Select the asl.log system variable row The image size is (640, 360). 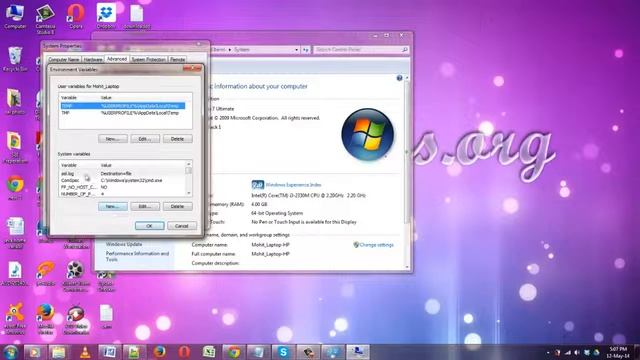(x=122, y=173)
